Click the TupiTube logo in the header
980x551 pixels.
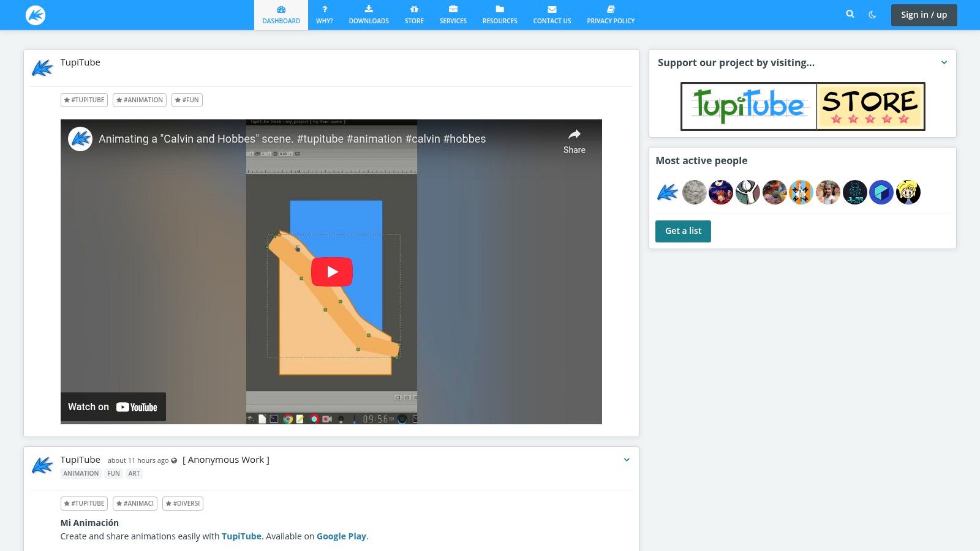pos(36,15)
